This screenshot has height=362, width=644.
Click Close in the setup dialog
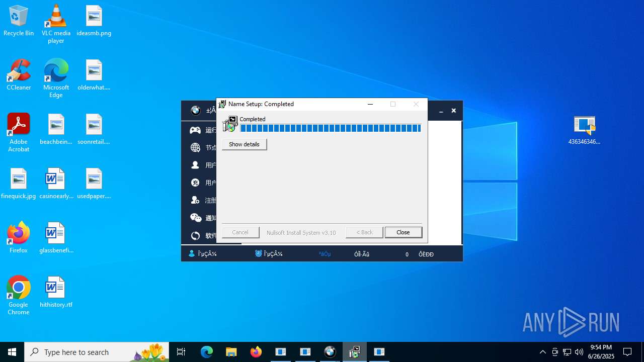403,232
